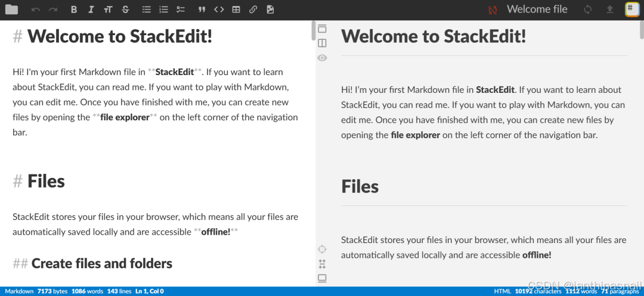The height and width of the screenshot is (296, 644).
Task: Click the editor heading '# Files'
Action: click(39, 181)
